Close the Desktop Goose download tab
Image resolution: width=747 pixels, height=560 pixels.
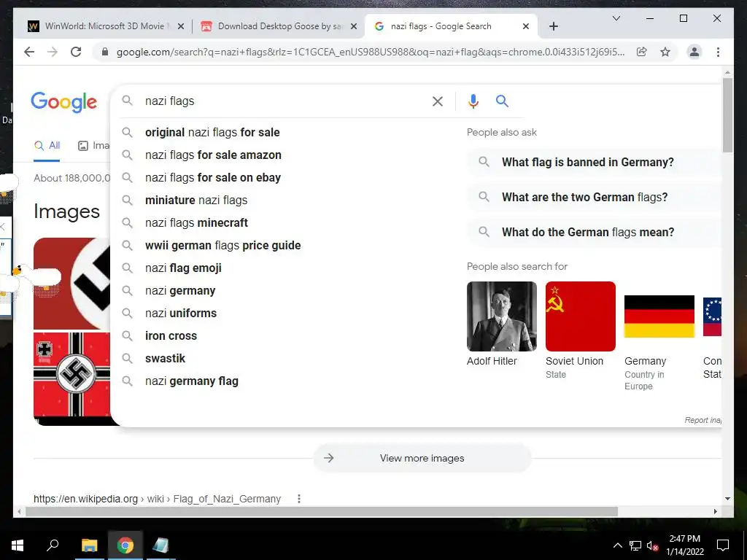(354, 26)
